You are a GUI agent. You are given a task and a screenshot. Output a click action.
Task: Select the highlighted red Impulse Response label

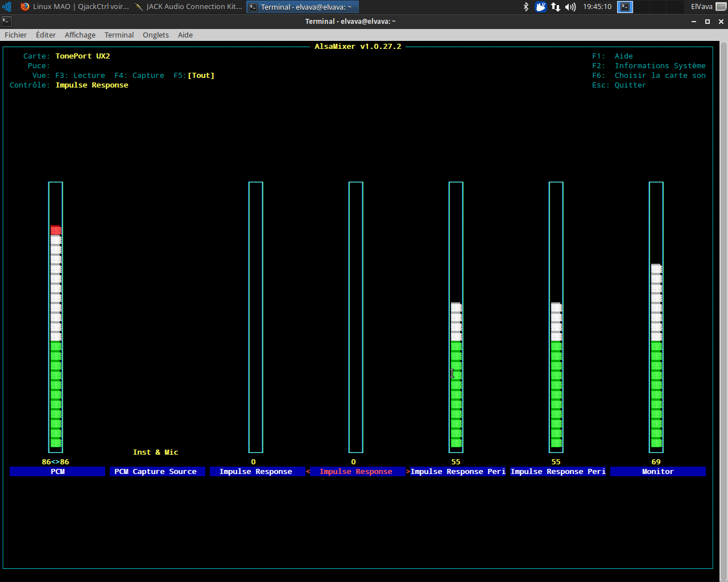point(356,472)
